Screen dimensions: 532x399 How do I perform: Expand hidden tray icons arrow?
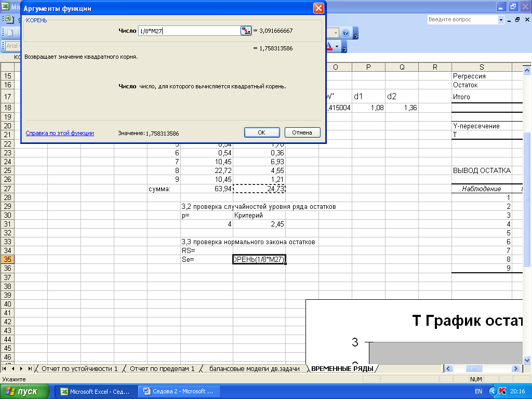coord(493,392)
